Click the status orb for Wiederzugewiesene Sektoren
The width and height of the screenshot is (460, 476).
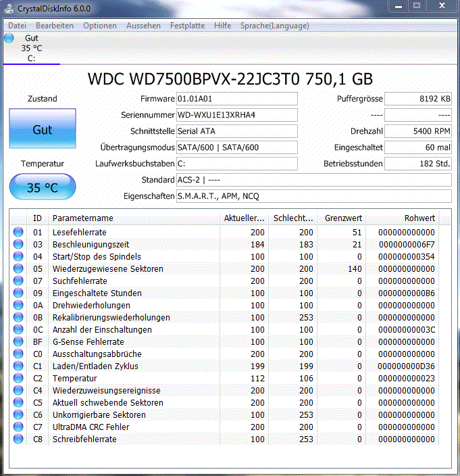18,268
